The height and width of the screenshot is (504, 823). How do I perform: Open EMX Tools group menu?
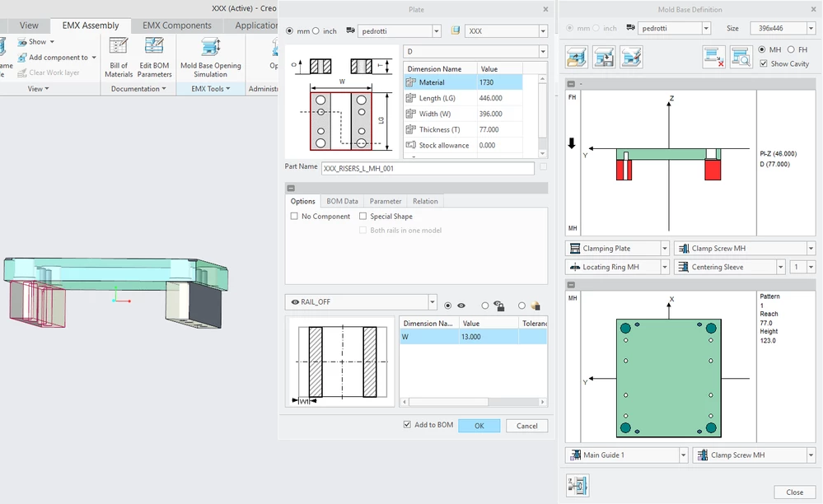[210, 89]
